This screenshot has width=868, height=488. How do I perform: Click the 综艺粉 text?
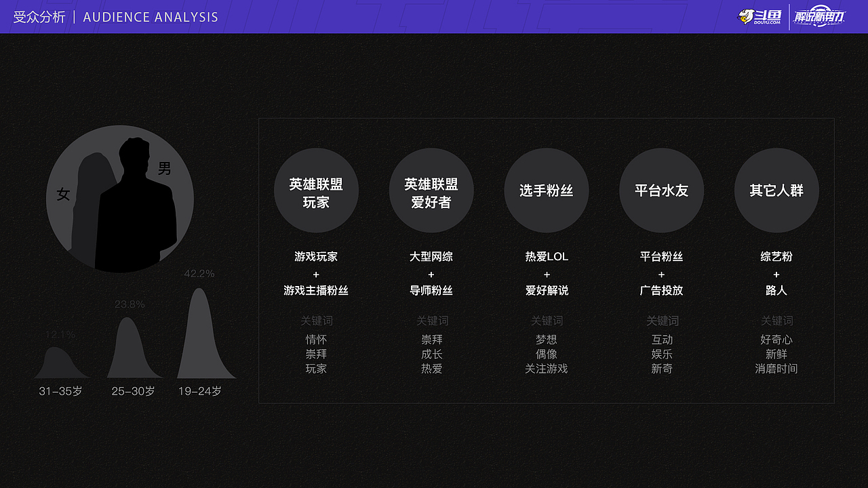[x=776, y=256]
